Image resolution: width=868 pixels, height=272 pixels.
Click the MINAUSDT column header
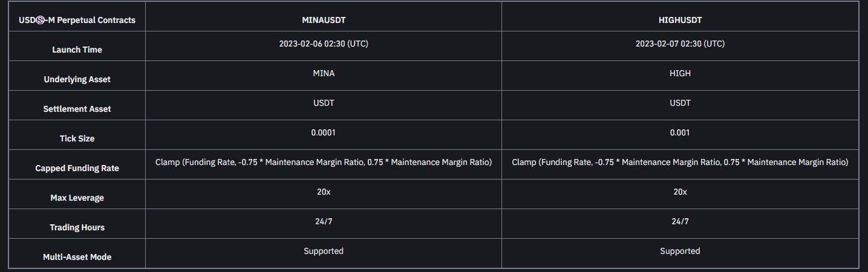pos(324,20)
